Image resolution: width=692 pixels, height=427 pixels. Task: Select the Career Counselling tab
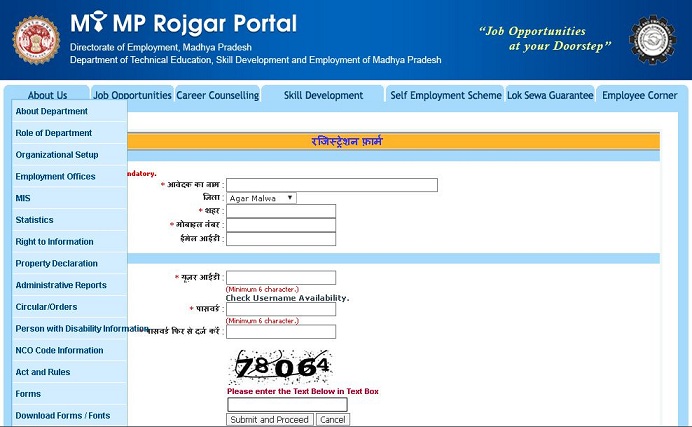click(x=217, y=96)
